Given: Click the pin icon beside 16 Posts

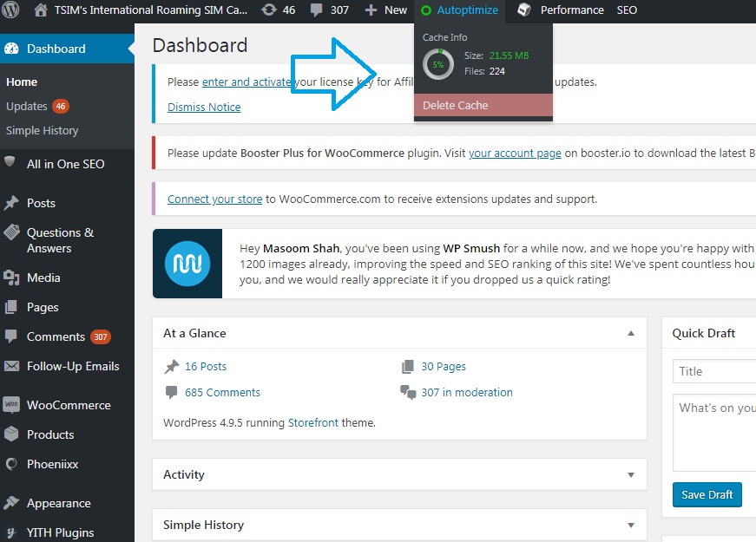Looking at the screenshot, I should click(171, 367).
